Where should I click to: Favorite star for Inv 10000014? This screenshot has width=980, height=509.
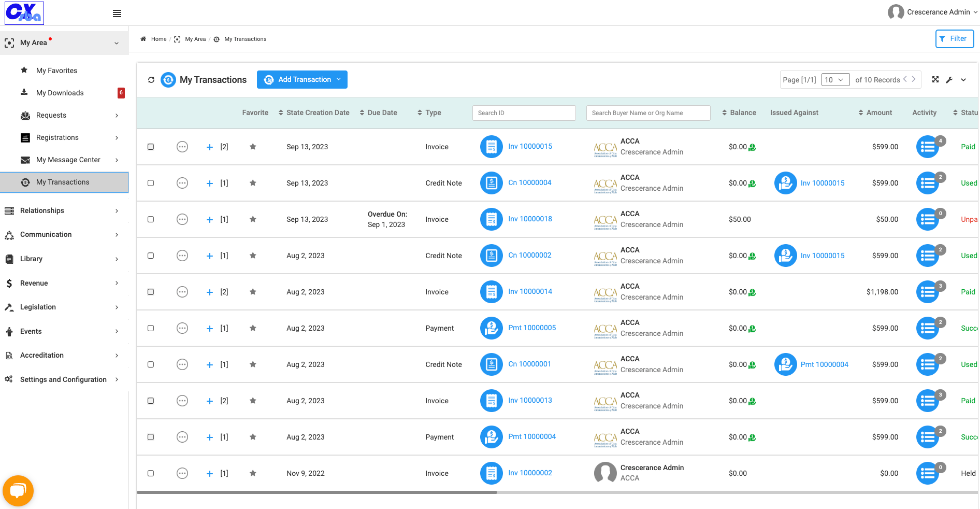(x=253, y=292)
